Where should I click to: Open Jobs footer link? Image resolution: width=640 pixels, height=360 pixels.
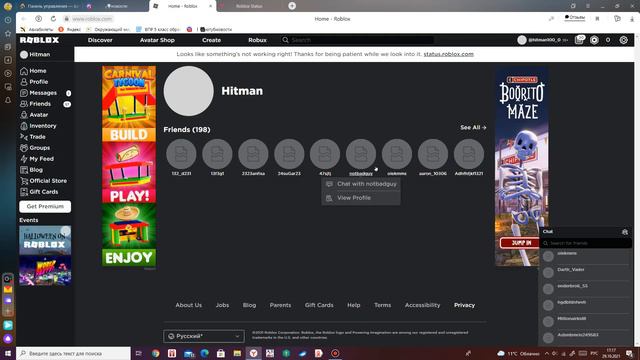coord(222,305)
